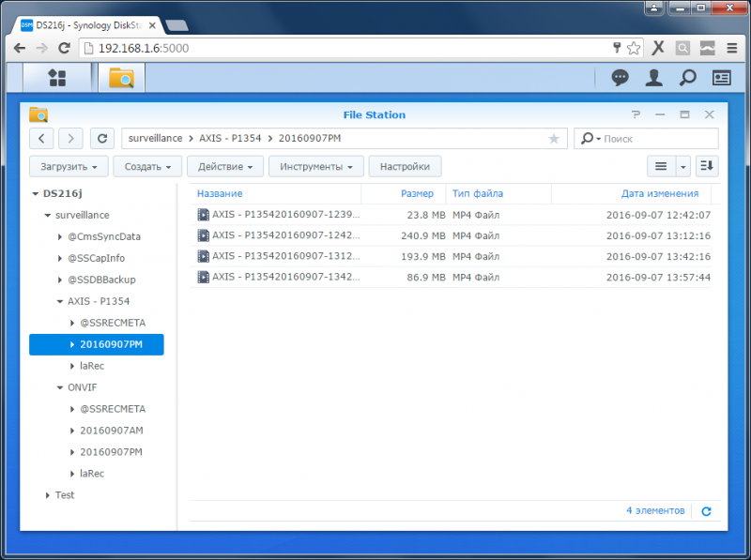Select the @SSRECMETA folder under ONVIF

click(x=113, y=409)
